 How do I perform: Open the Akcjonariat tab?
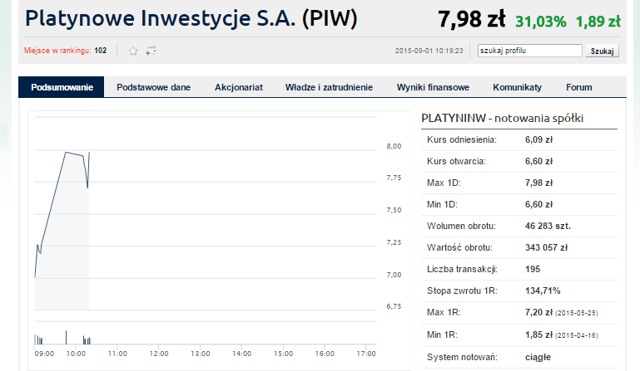pos(239,87)
